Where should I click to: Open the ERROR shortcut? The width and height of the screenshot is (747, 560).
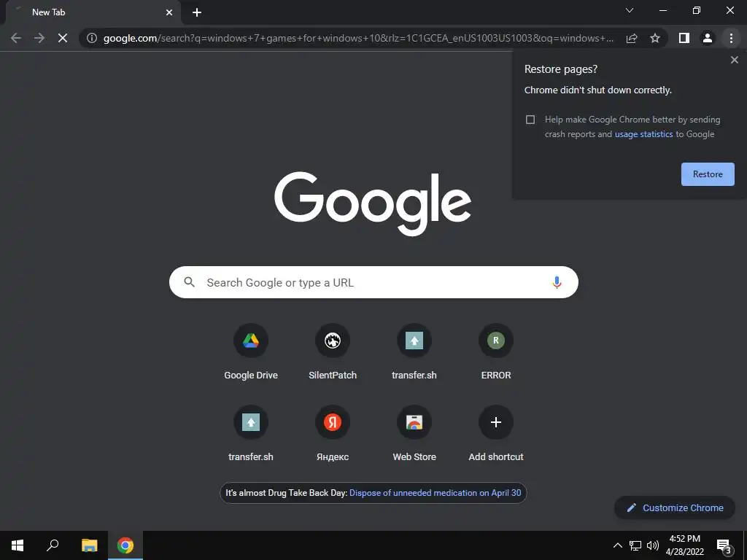[496, 351]
